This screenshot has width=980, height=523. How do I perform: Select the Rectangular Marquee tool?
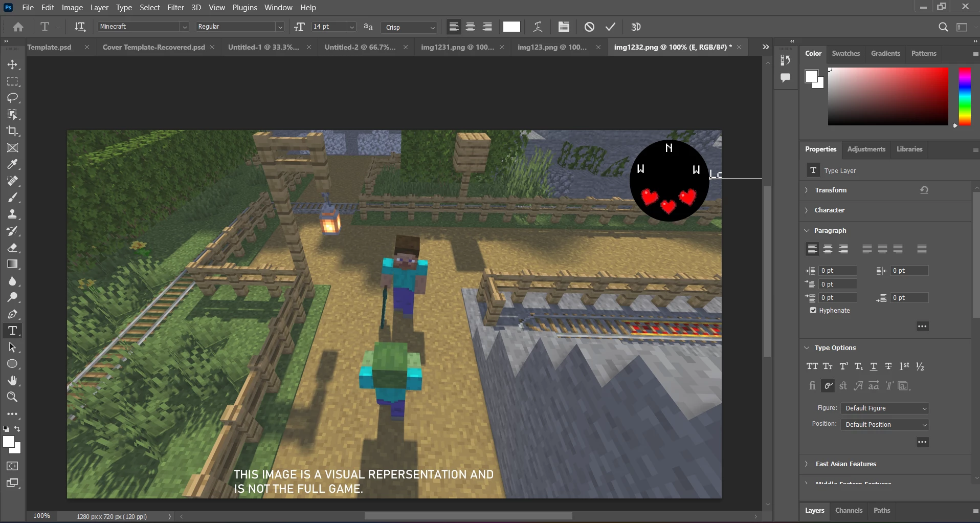tap(13, 81)
